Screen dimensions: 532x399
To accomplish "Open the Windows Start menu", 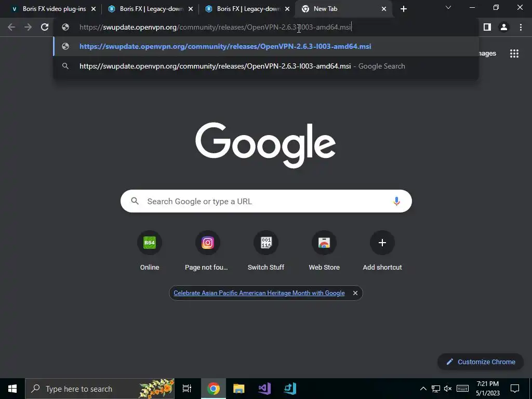I will [x=12, y=389].
